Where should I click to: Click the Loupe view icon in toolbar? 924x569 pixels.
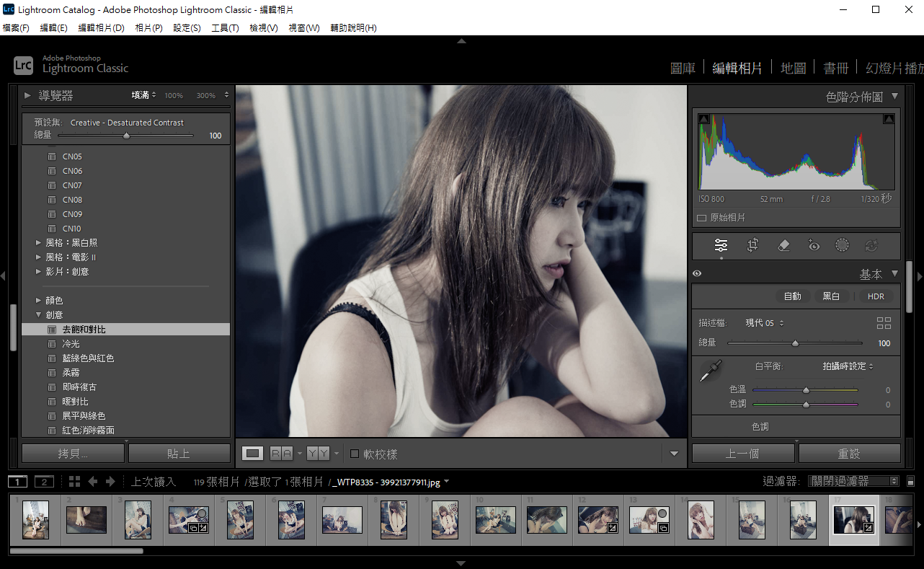pyautogui.click(x=252, y=454)
